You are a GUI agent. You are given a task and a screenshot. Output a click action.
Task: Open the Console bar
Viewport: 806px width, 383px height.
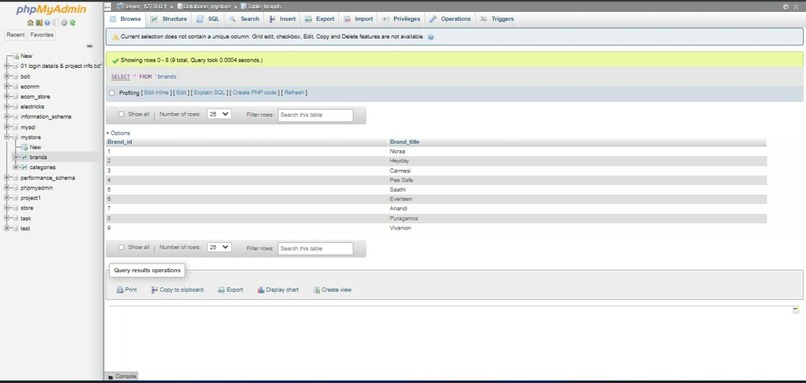pyautogui.click(x=121, y=377)
